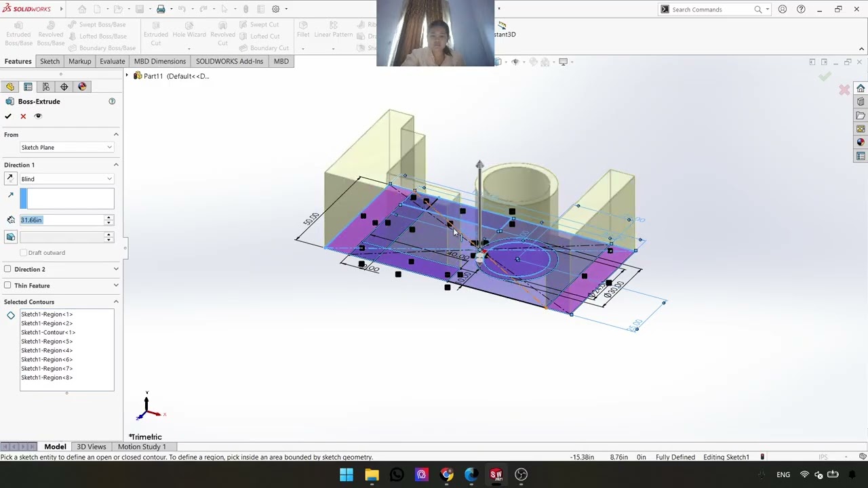Viewport: 868px width, 488px height.
Task: Expand the Part11 feature tree node
Action: pyautogui.click(x=127, y=76)
